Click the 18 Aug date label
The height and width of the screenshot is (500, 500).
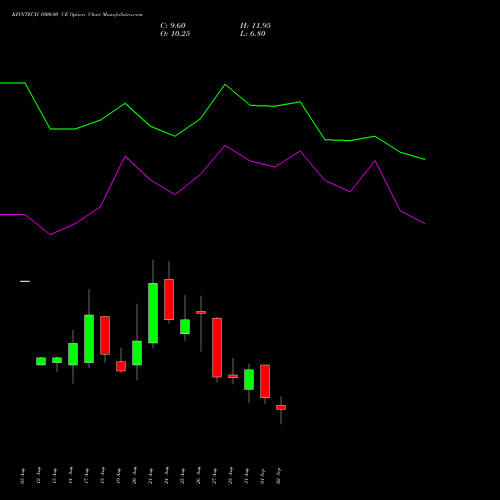coord(102,476)
